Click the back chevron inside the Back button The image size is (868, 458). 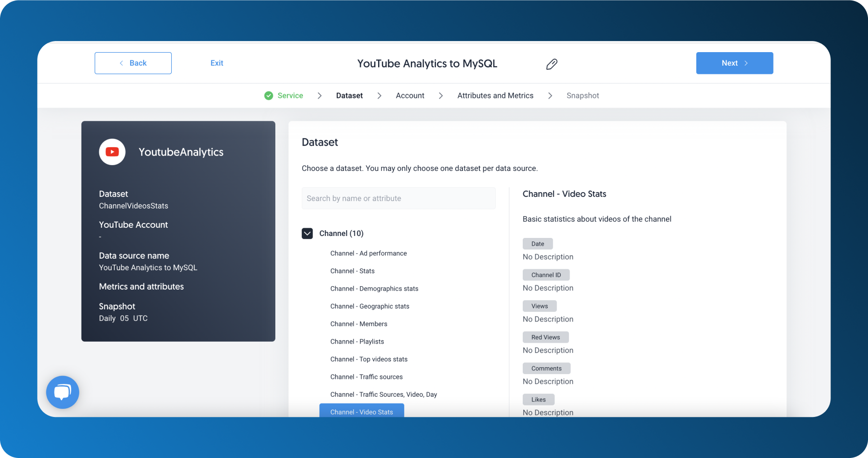point(122,63)
